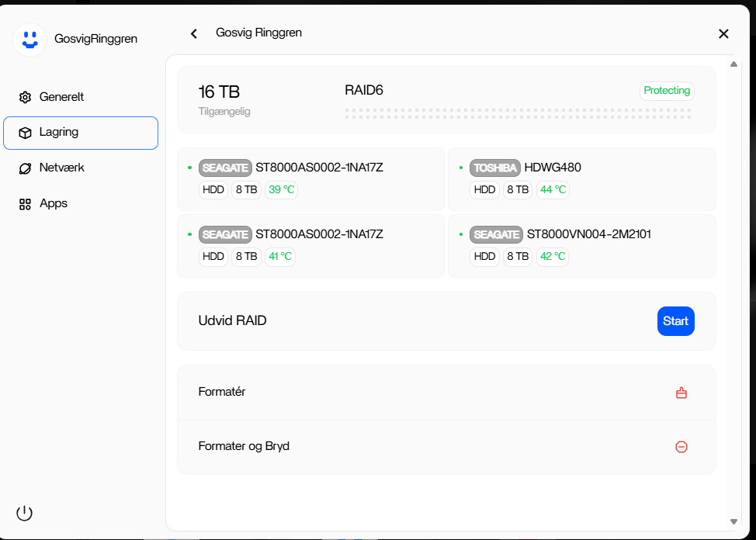Close the settings dialog with X

pos(723,33)
